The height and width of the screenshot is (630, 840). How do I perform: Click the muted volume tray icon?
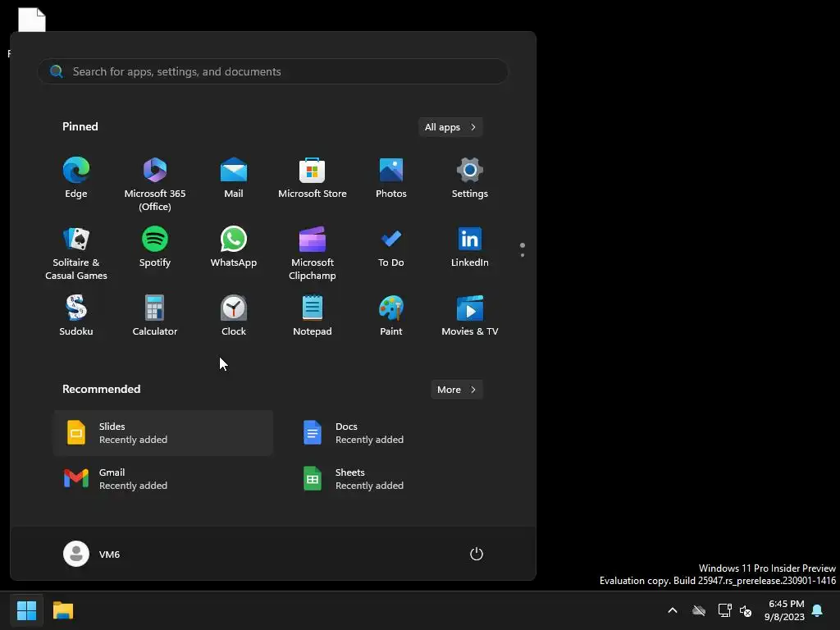[745, 610]
